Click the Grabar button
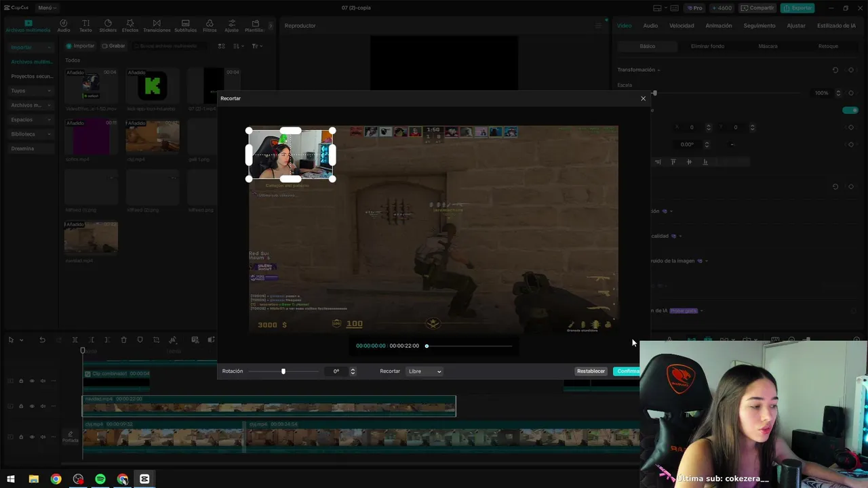 pos(113,46)
